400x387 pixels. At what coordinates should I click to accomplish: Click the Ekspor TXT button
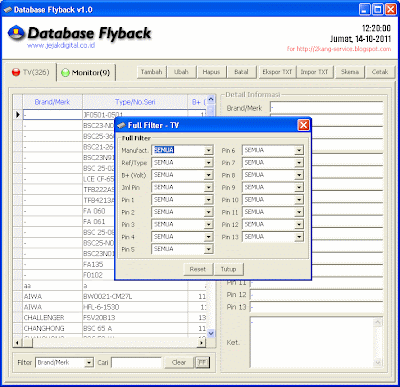[277, 72]
